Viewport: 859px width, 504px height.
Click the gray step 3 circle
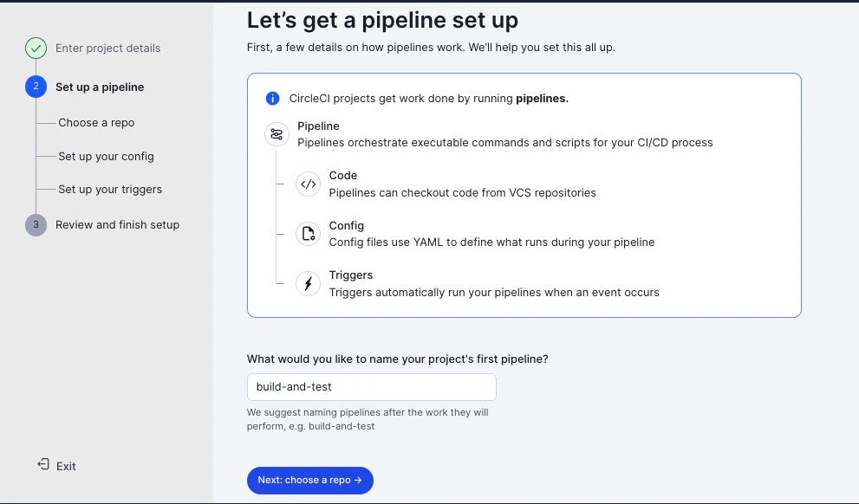click(36, 225)
